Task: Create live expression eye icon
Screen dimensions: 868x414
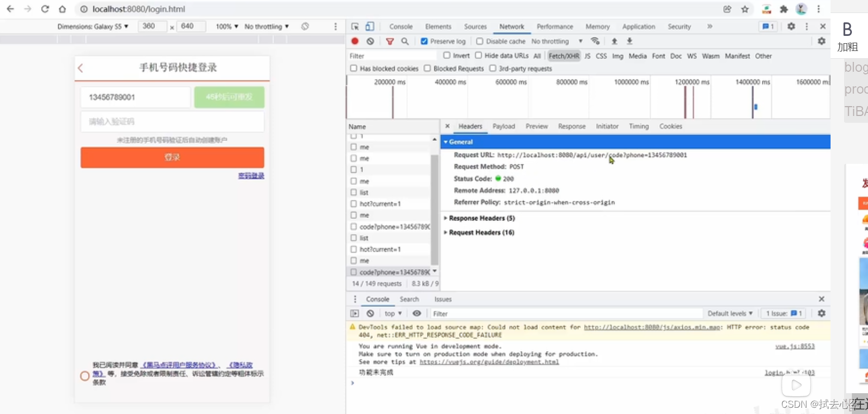Action: tap(417, 314)
